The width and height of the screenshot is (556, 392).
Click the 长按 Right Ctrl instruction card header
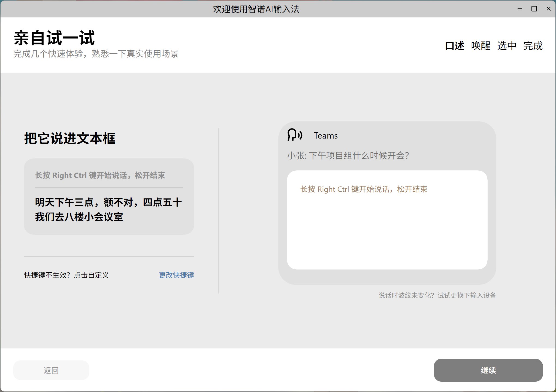[x=100, y=175]
